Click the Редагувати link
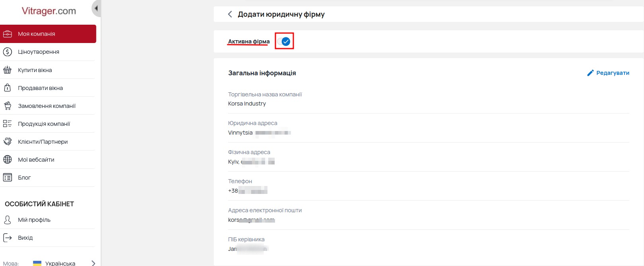The width and height of the screenshot is (644, 266). pyautogui.click(x=613, y=73)
